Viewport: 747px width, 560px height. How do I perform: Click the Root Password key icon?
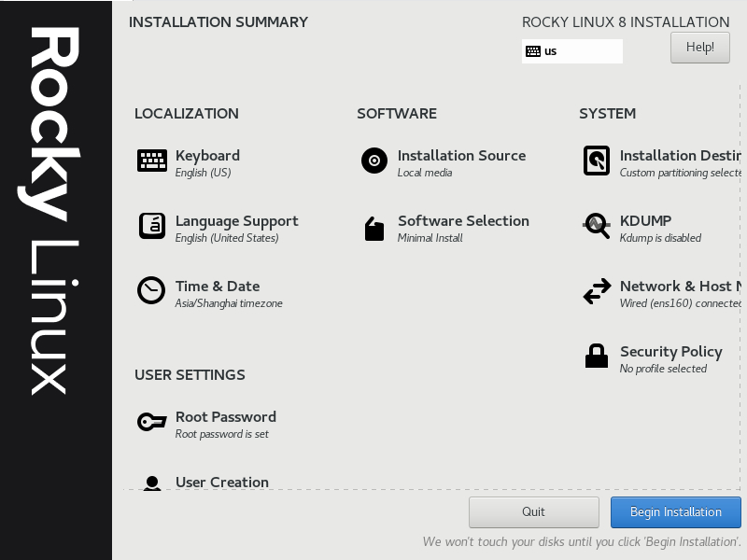tap(152, 422)
